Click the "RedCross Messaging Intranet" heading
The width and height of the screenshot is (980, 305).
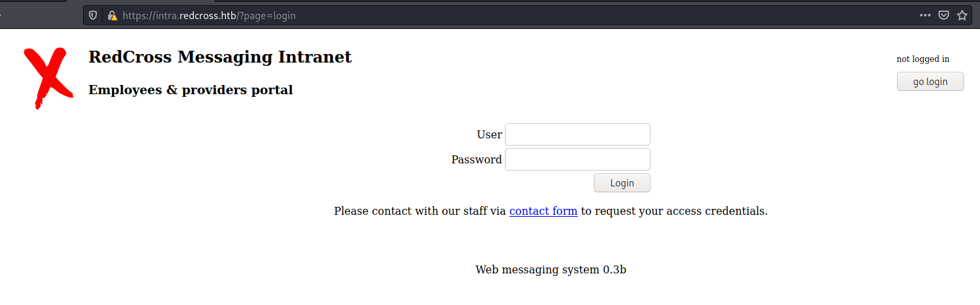pos(220,57)
